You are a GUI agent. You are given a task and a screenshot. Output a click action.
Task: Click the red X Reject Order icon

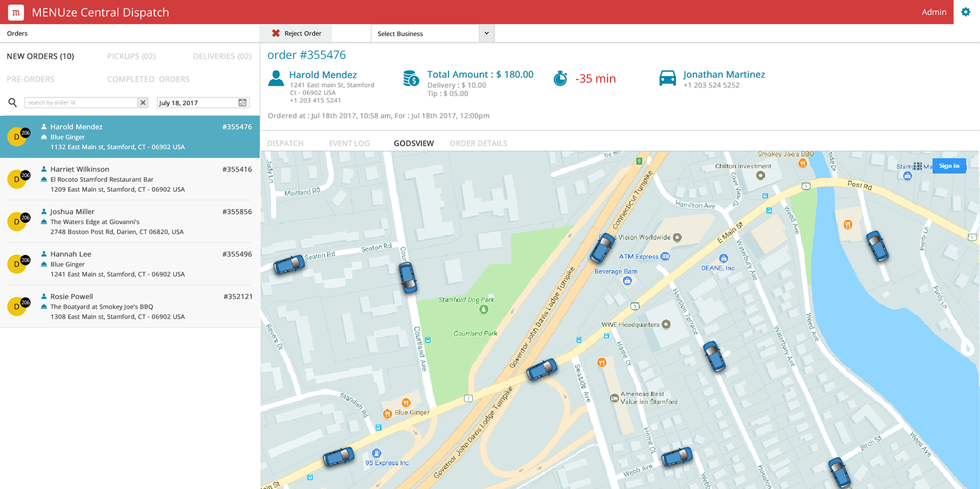276,33
